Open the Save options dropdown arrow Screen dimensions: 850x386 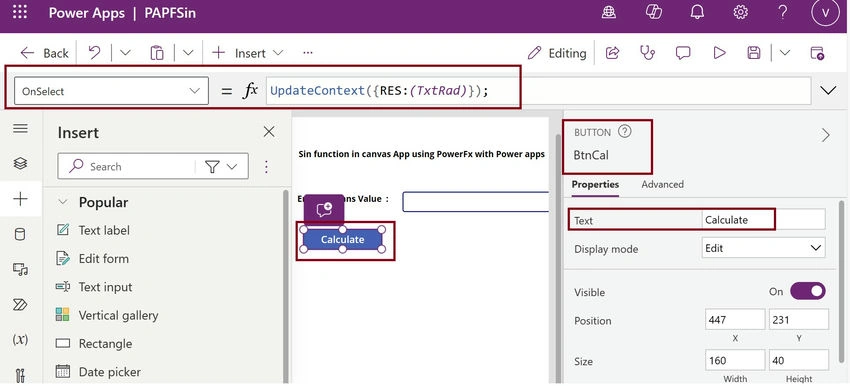tap(785, 53)
